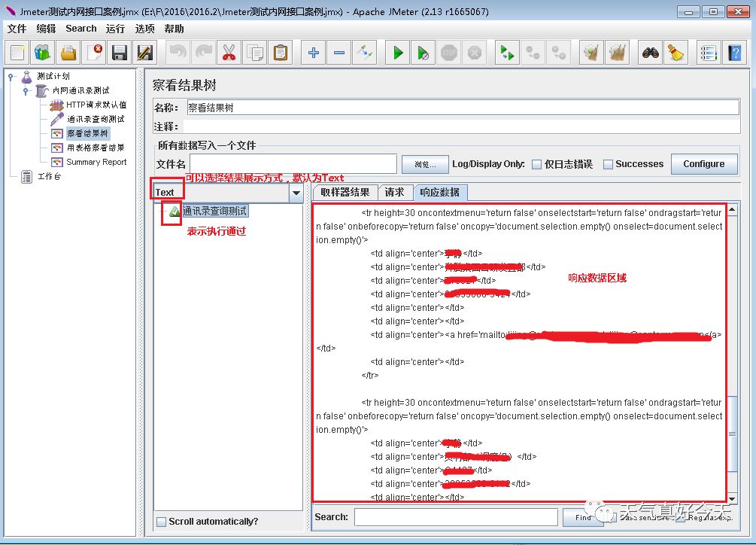756x545 pixels.
Task: Click the New test plan toolbar icon
Action: click(17, 53)
